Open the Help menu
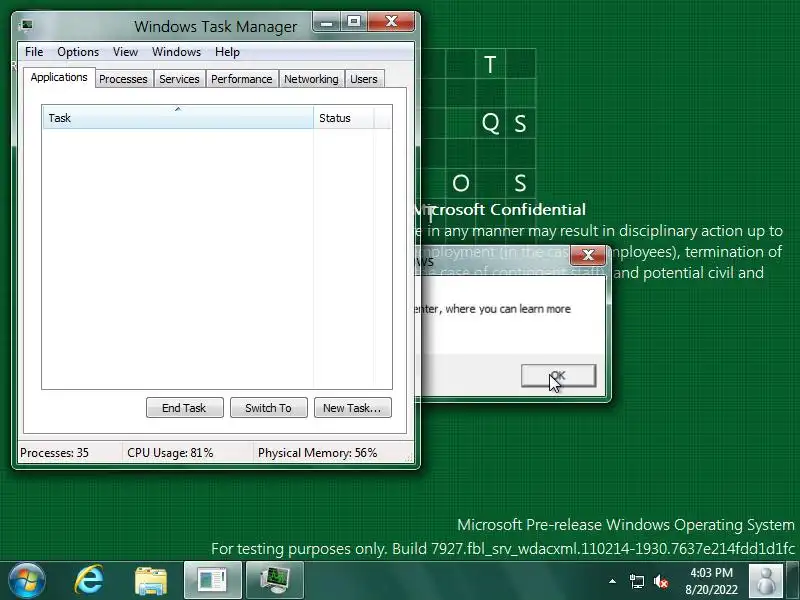Viewport: 800px width, 600px height. pyautogui.click(x=227, y=52)
